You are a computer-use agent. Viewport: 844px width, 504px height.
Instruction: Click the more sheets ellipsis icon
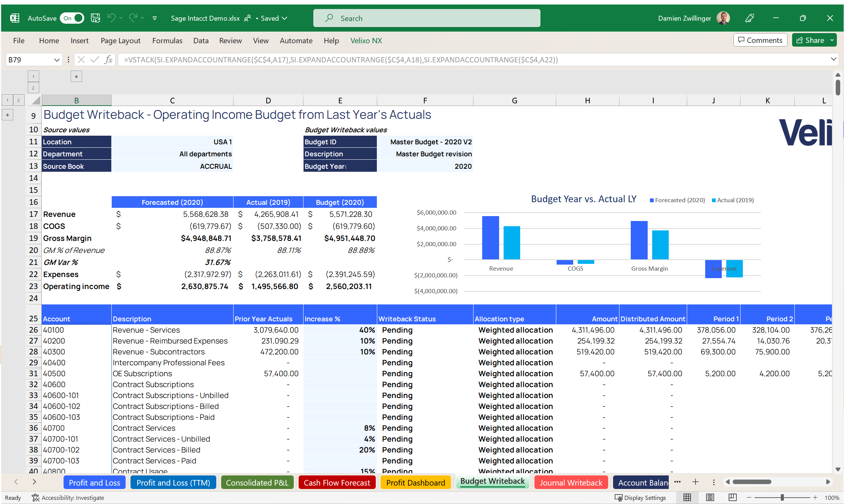click(677, 482)
